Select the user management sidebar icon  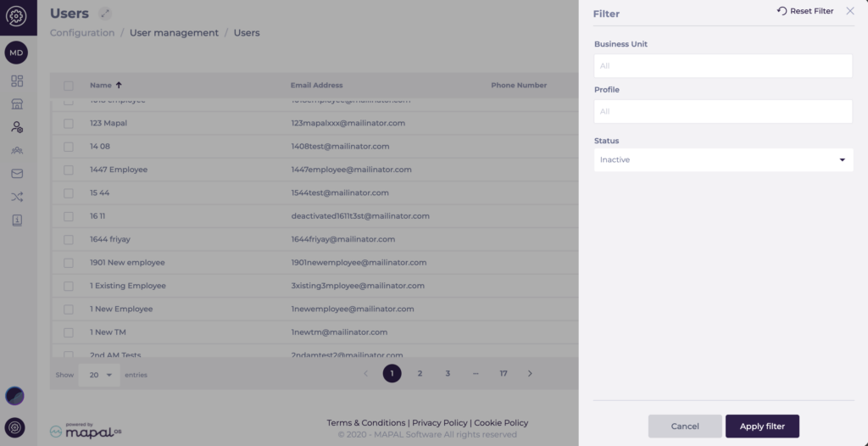pos(17,127)
